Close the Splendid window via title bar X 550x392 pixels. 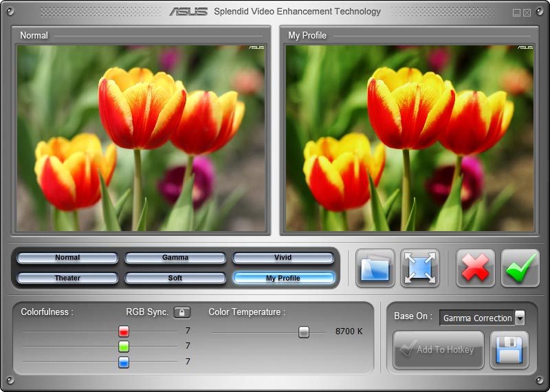[x=527, y=13]
